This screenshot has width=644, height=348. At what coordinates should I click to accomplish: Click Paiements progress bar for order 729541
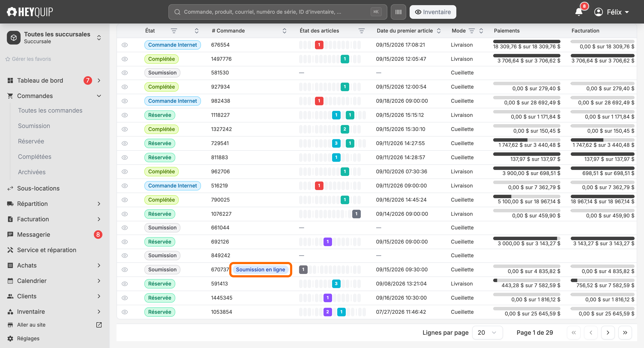click(527, 140)
